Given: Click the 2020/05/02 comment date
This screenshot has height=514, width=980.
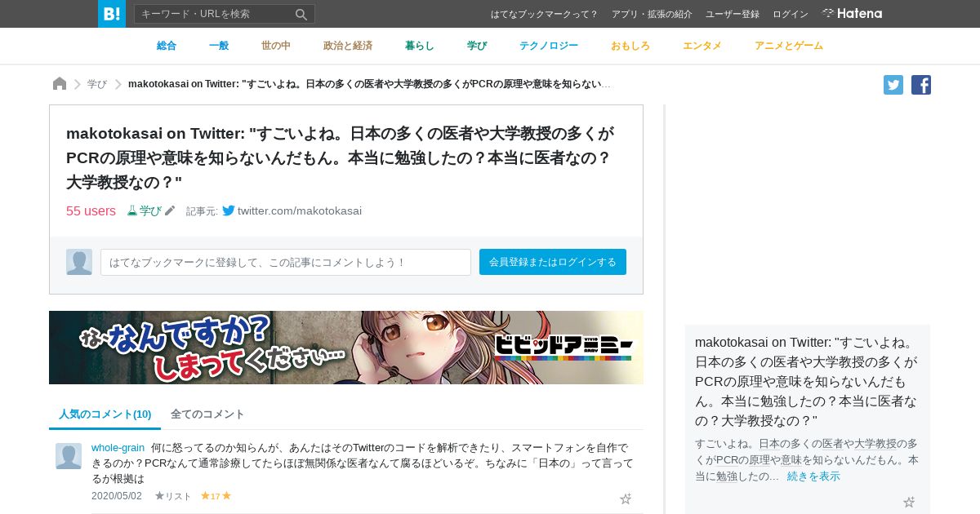Looking at the screenshot, I should (117, 496).
